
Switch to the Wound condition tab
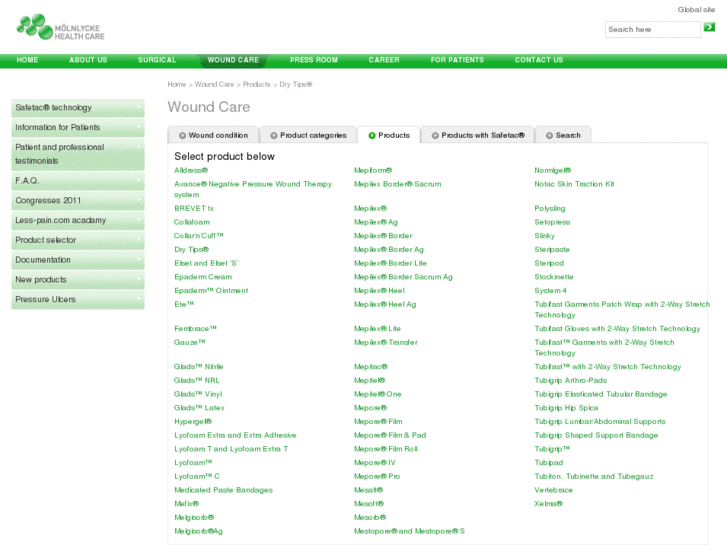pos(213,135)
